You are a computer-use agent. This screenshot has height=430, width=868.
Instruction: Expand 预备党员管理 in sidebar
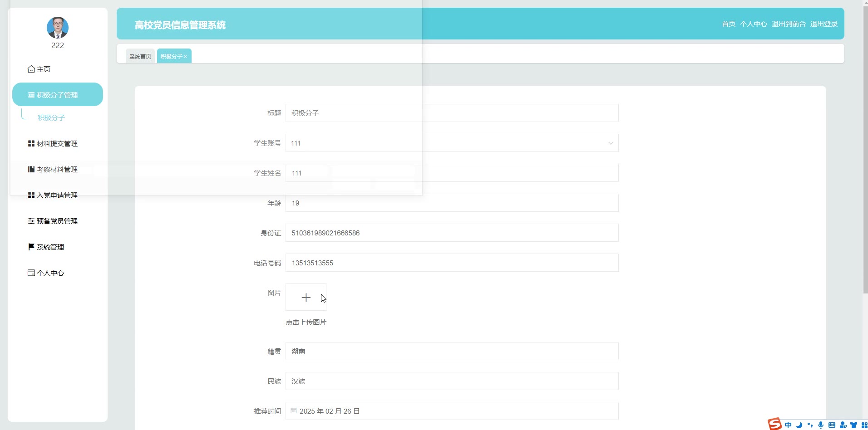(58, 221)
